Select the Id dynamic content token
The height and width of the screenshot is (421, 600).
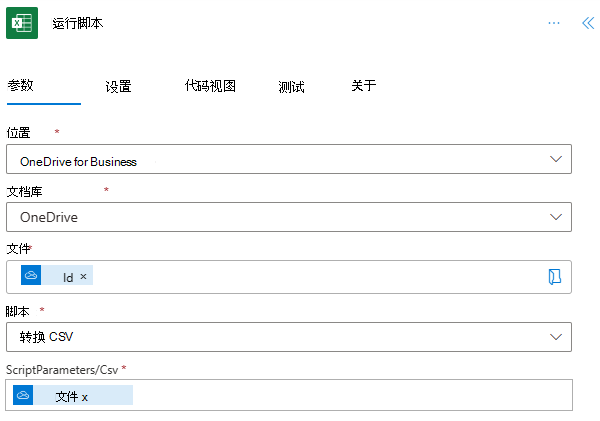coord(57,275)
